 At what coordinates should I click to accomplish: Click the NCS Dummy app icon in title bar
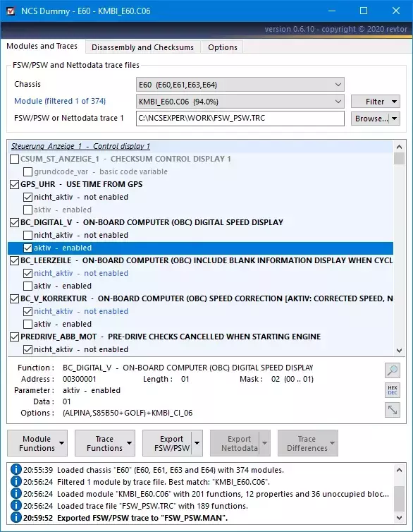click(11, 11)
